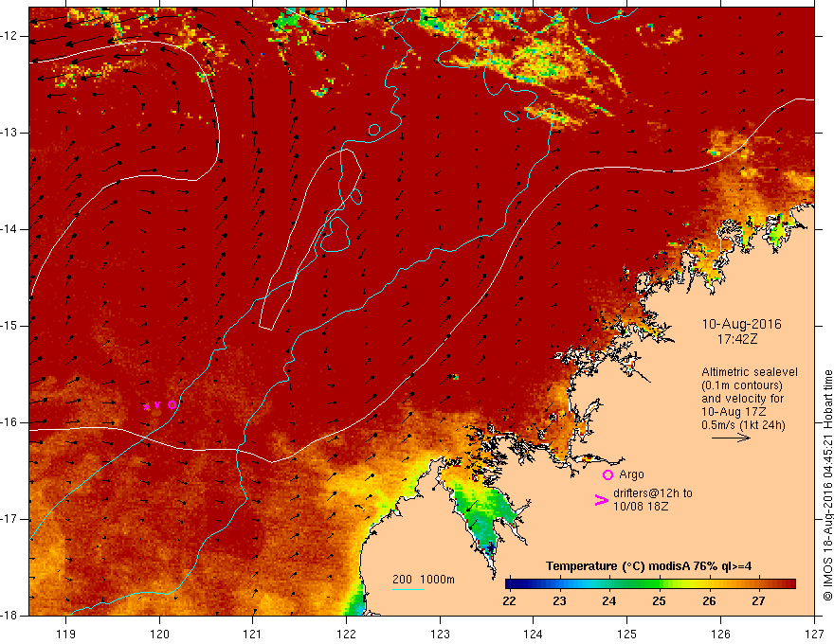Click the "Argo" legend label

(631, 474)
